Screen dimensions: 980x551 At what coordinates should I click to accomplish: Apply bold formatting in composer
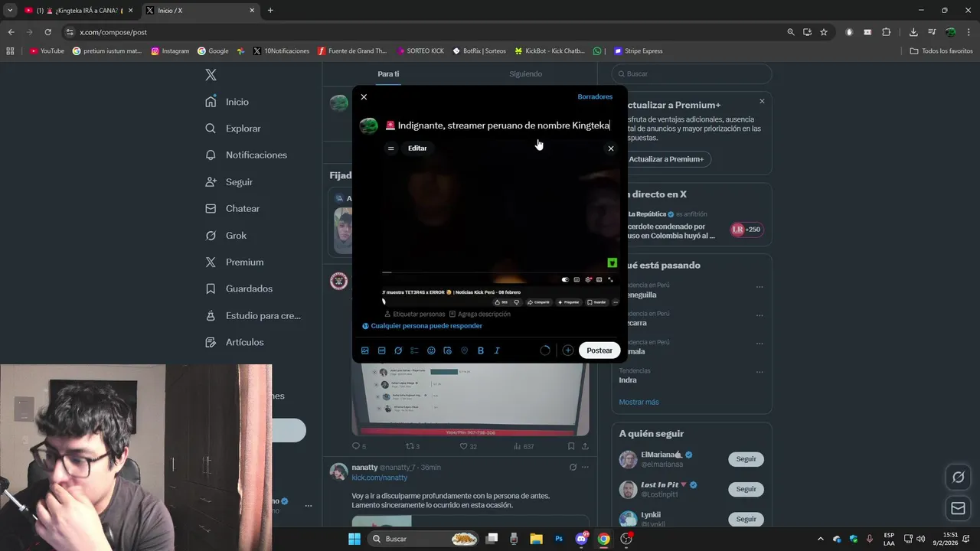coord(481,350)
